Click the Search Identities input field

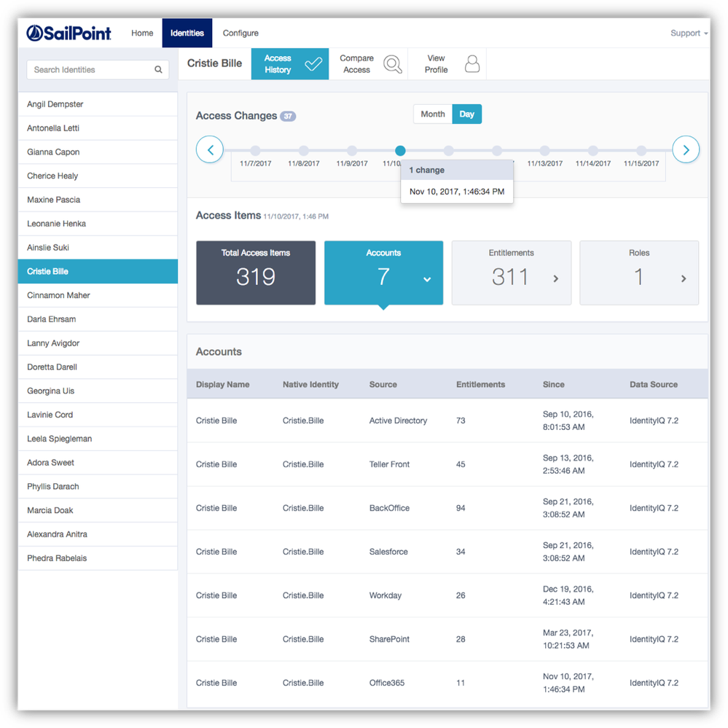91,70
